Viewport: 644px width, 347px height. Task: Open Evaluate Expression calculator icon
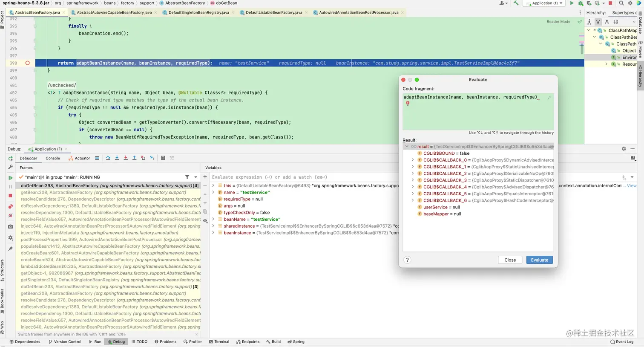point(163,158)
